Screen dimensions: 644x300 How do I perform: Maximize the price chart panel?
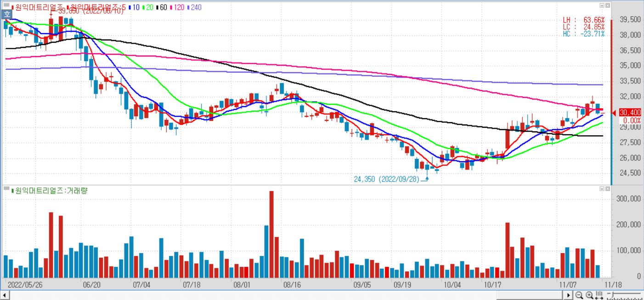tap(602, 6)
